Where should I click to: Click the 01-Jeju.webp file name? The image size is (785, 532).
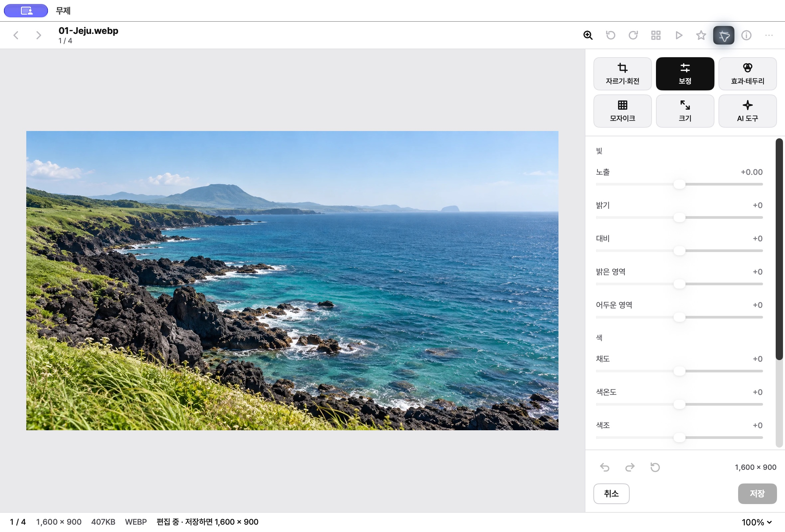click(x=88, y=31)
